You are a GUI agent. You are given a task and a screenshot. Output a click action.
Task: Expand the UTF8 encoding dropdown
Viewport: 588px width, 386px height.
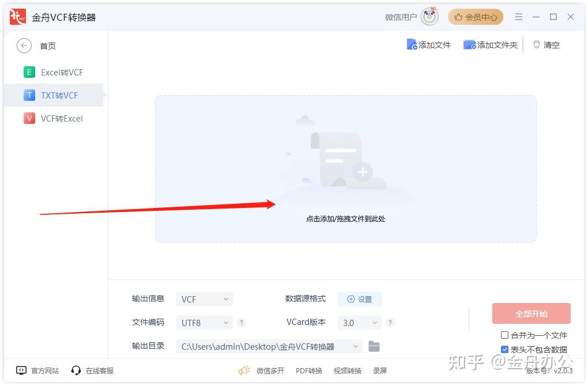point(204,322)
